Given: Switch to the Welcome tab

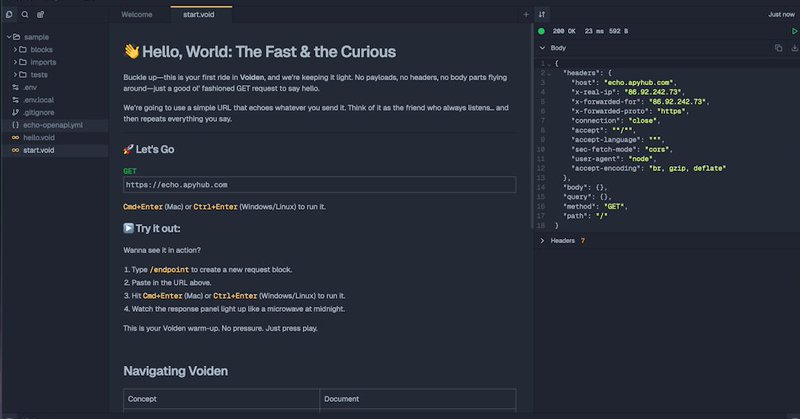Looking at the screenshot, I should click(137, 14).
